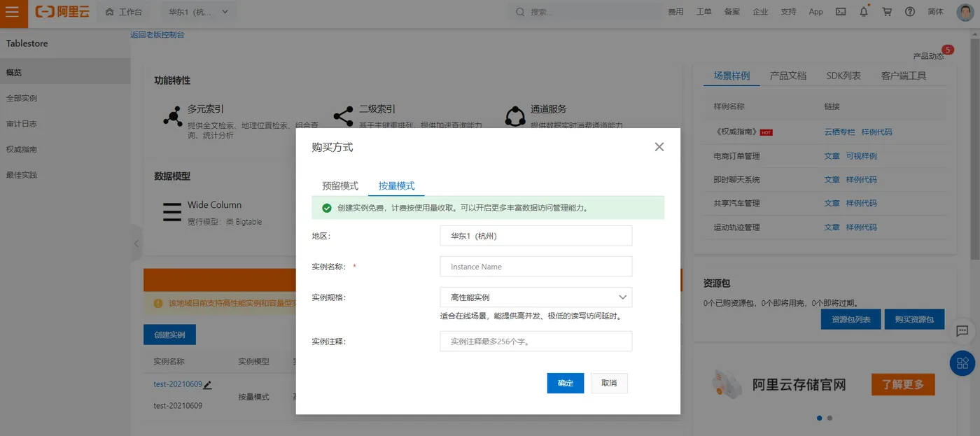Open the user avatar menu

[965, 12]
